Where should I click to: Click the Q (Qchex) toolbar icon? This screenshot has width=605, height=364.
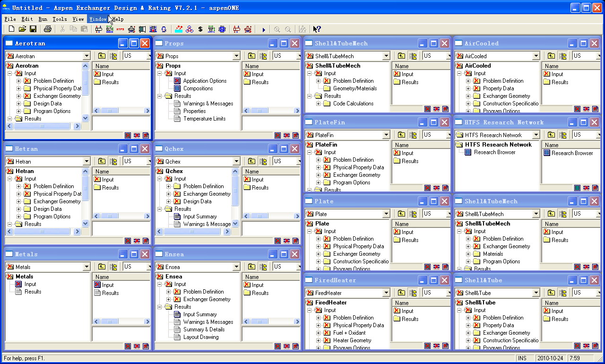(x=164, y=29)
